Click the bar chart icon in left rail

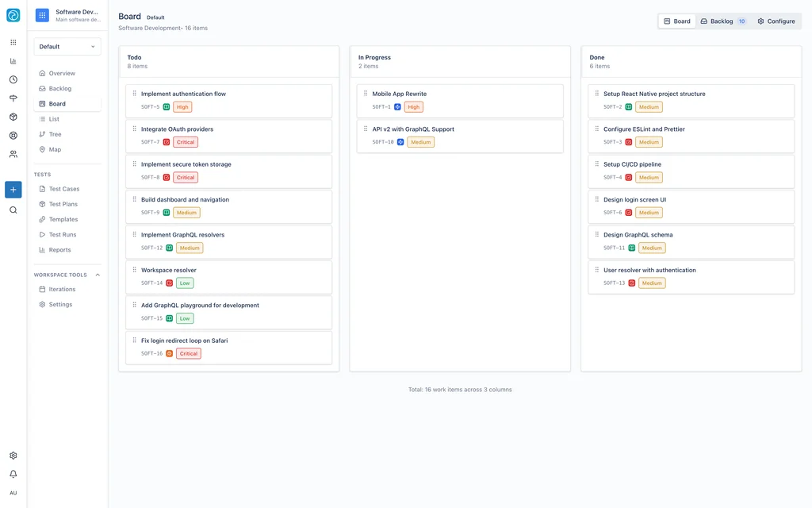tap(13, 61)
